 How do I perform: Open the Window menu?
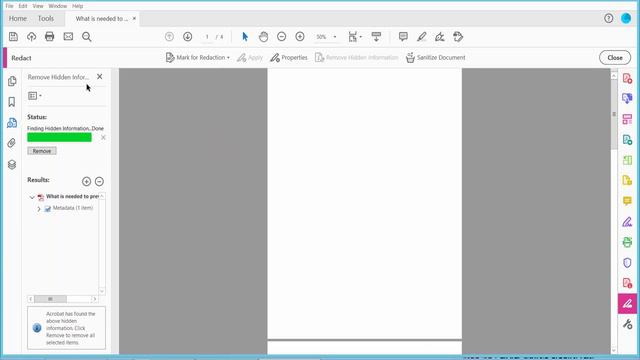coord(58,6)
